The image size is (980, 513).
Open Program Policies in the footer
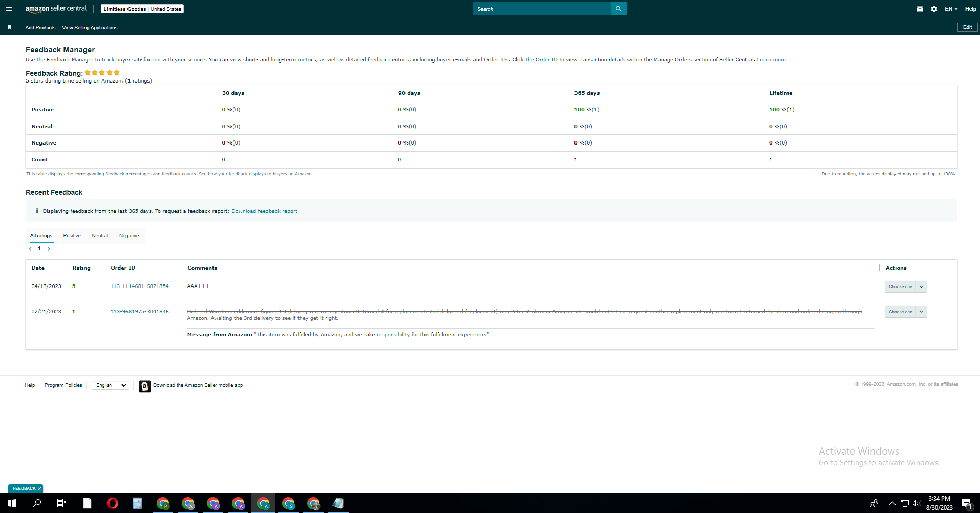[63, 385]
